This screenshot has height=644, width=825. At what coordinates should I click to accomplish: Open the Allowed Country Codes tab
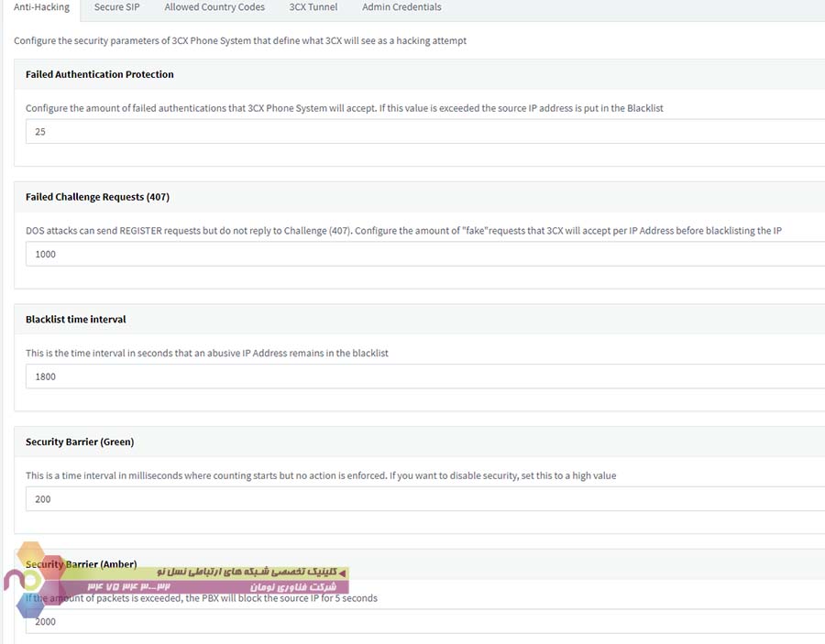(214, 7)
